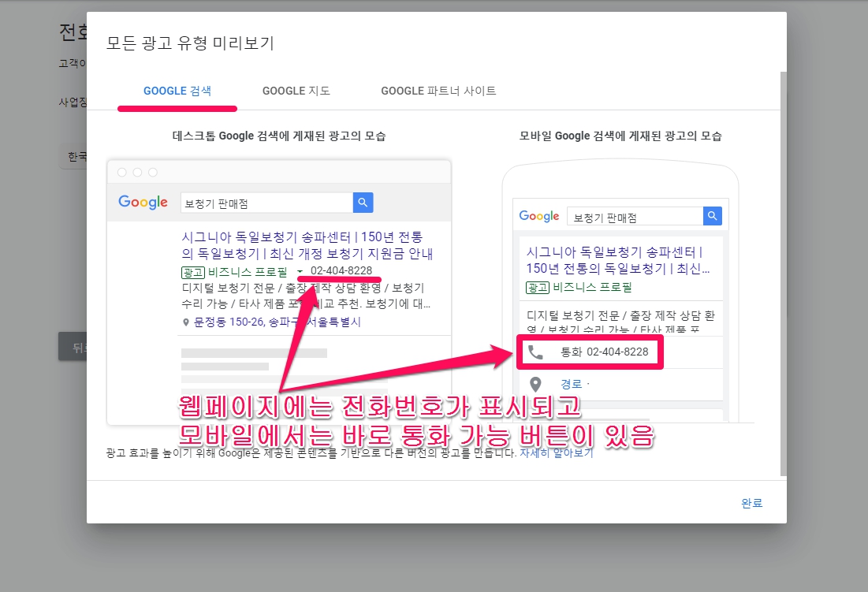868x592 pixels.
Task: Click the dialog's vertical scrollbar
Action: pyautogui.click(x=783, y=274)
